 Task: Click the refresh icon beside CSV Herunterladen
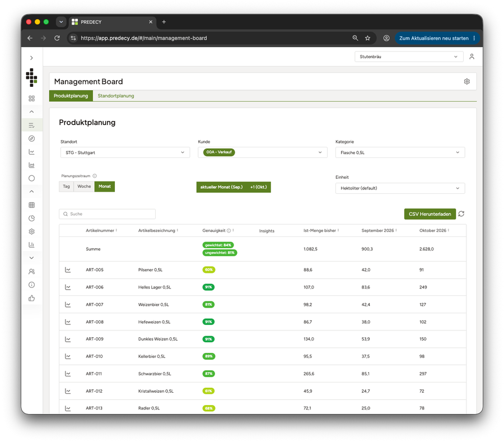pos(461,214)
